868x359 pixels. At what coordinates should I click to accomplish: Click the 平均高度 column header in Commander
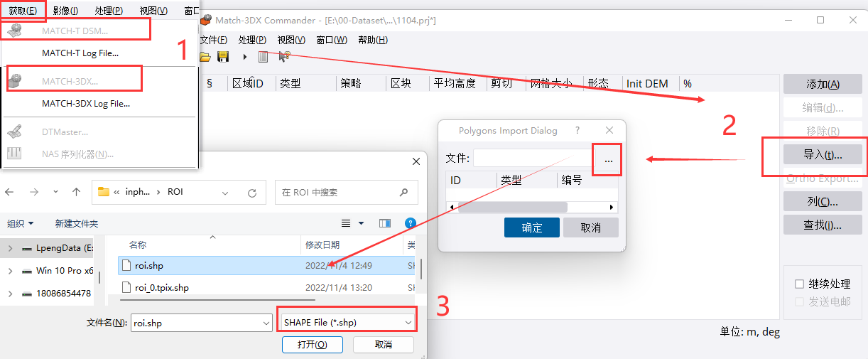455,83
